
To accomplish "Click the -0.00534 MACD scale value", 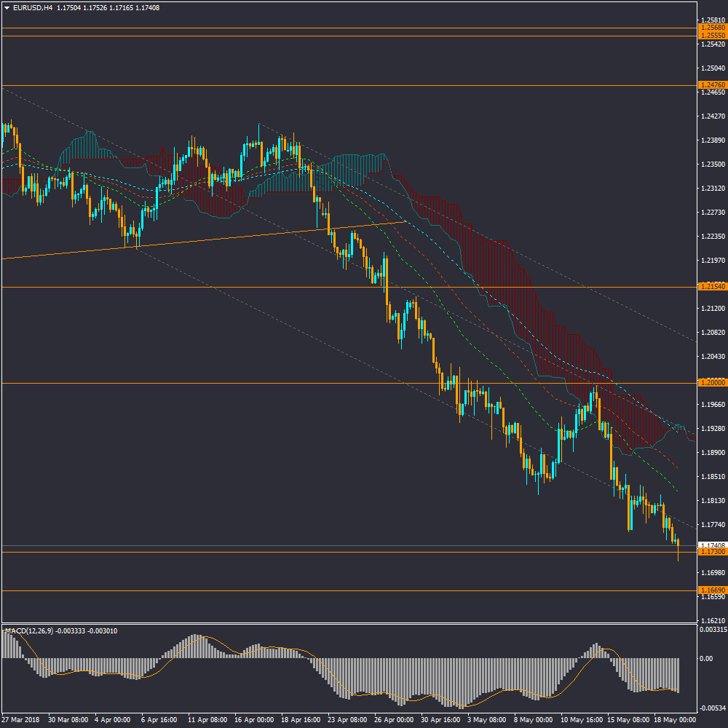I will tap(711, 708).
